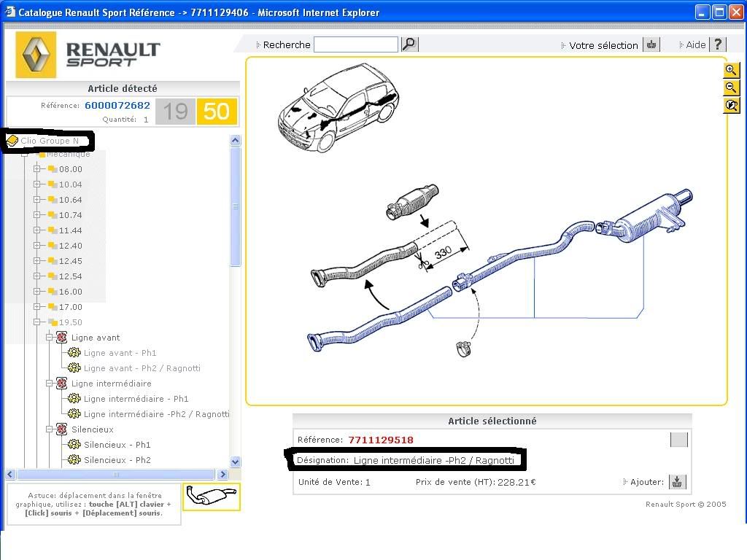Click the Clio Groupe N catalogue icon
The image size is (747, 560).
pos(12,141)
